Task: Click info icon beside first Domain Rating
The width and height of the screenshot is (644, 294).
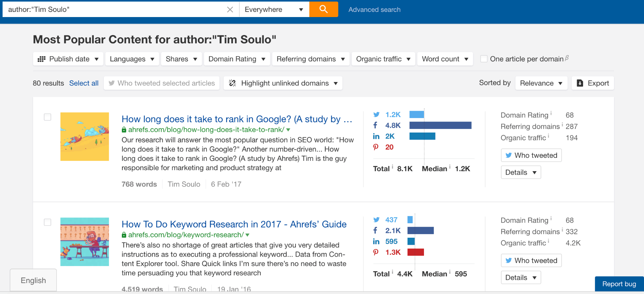Action: (x=551, y=113)
